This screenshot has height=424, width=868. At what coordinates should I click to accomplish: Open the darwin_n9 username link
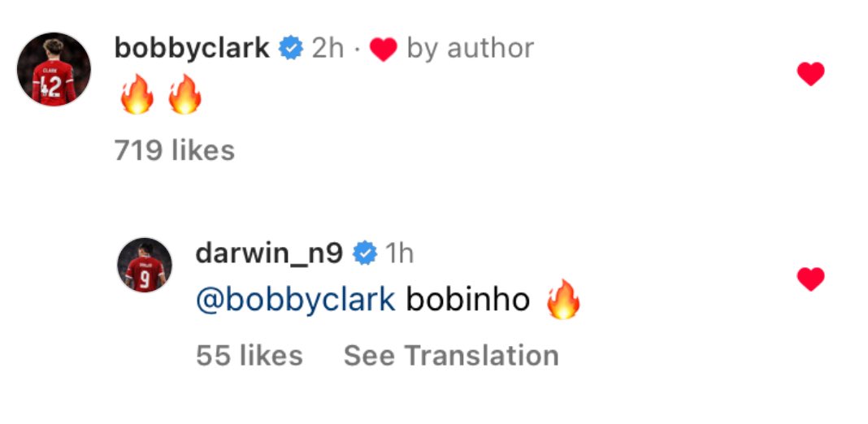click(270, 254)
